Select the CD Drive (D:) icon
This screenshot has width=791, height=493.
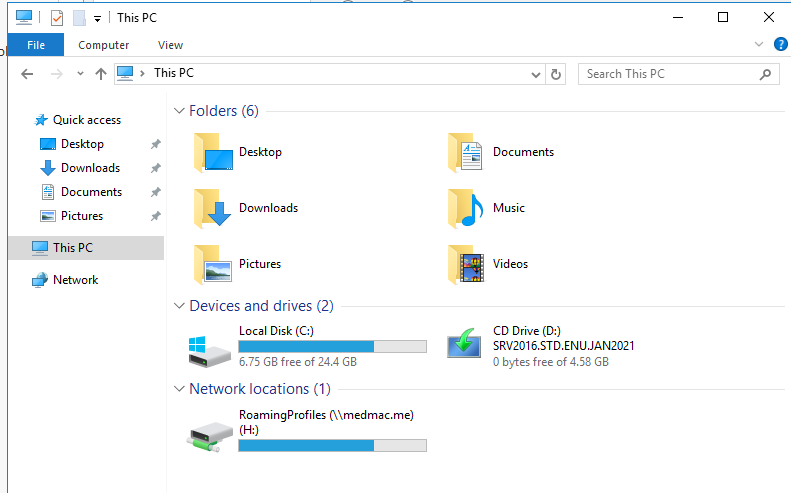point(464,344)
